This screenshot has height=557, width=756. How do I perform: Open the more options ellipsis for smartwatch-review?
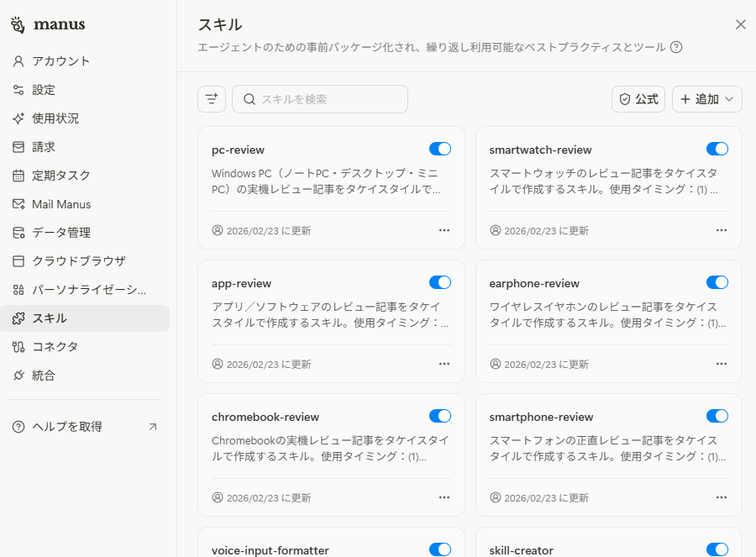(x=722, y=230)
